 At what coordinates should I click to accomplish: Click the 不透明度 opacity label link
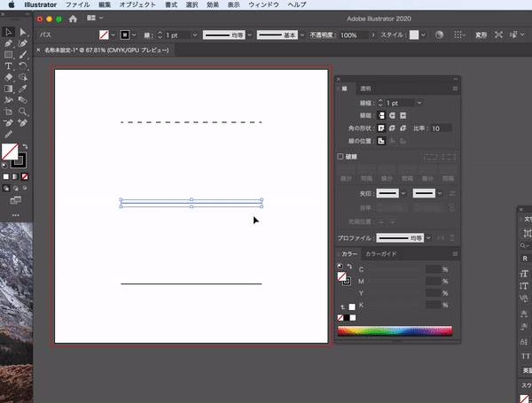[x=322, y=35]
